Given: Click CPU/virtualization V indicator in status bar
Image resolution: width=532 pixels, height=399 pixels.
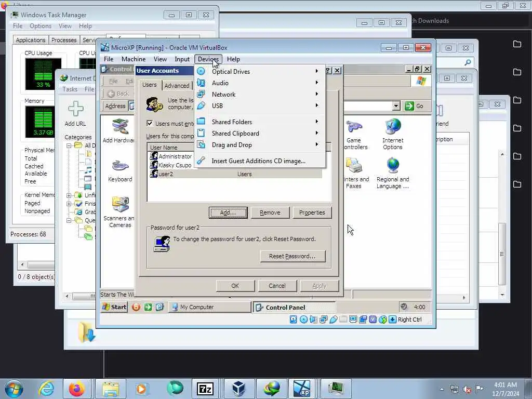Looking at the screenshot, I should pyautogui.click(x=373, y=320).
